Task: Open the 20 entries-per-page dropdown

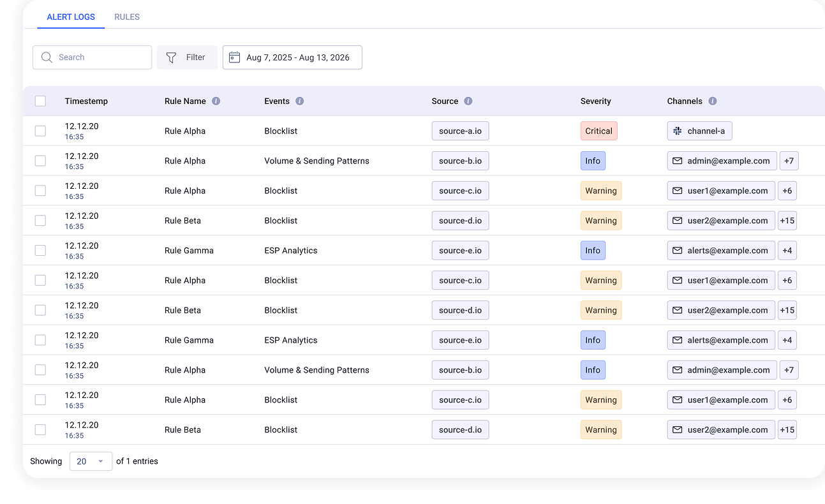Action: pyautogui.click(x=91, y=461)
